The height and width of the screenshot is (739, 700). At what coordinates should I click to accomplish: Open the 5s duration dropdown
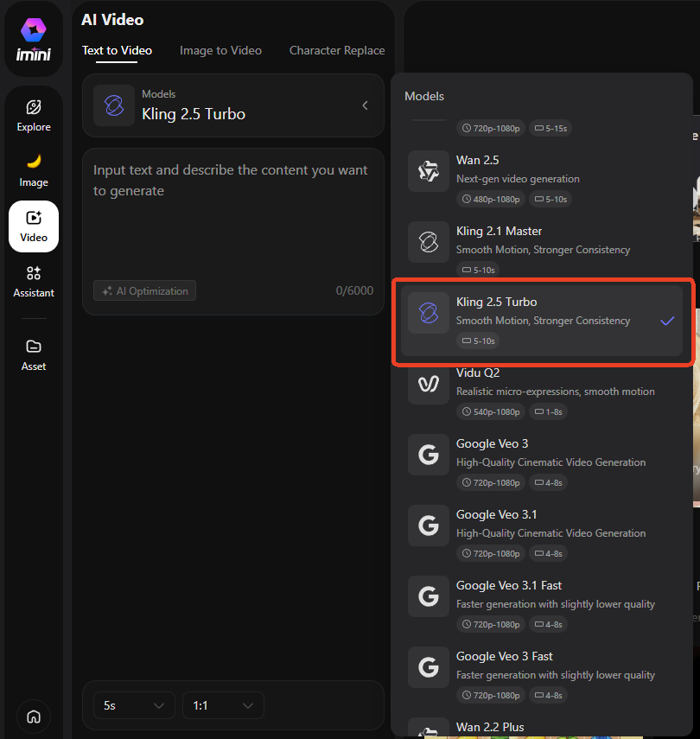click(x=134, y=706)
